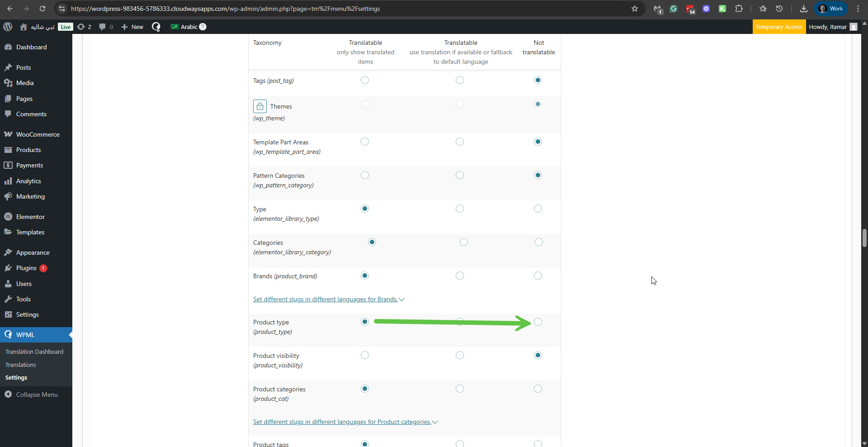Open WooCommerce in the sidebar menu

click(38, 134)
